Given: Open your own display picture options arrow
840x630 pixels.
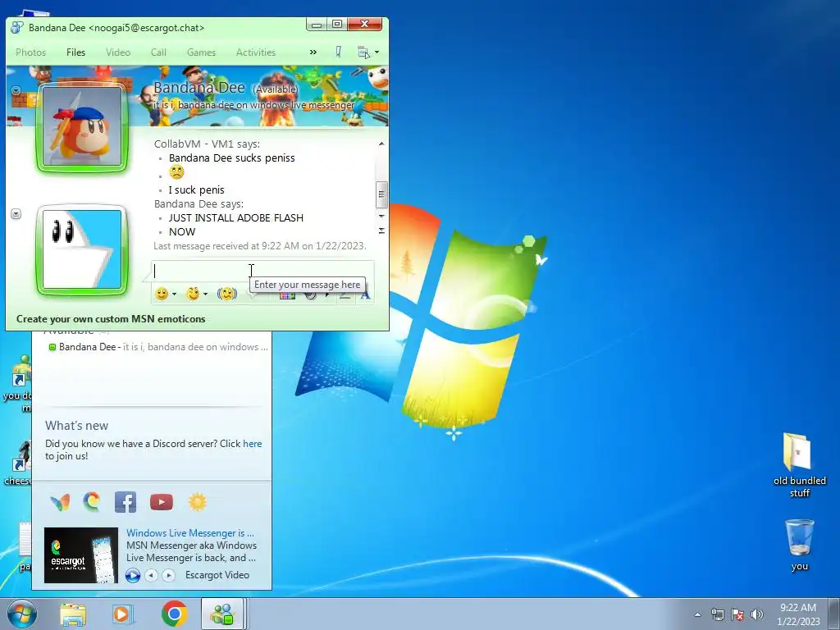Looking at the screenshot, I should [x=16, y=214].
